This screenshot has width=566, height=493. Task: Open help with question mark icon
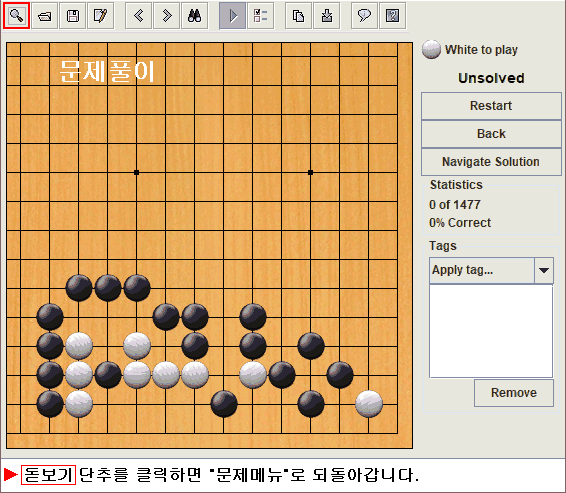(x=393, y=16)
